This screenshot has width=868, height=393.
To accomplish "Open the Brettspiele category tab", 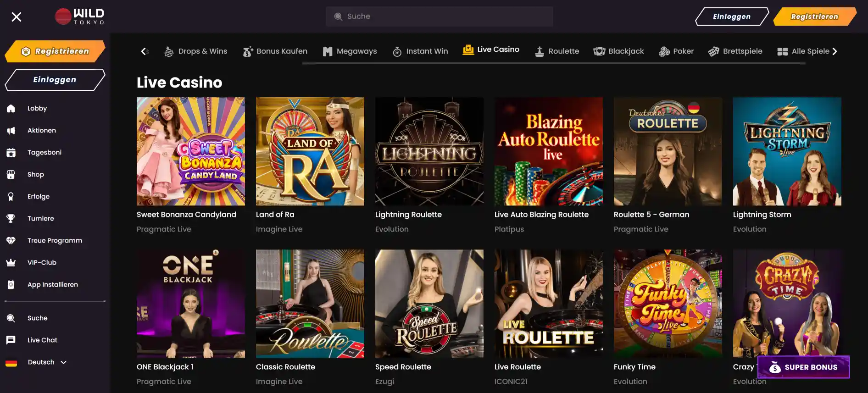I will pyautogui.click(x=735, y=51).
